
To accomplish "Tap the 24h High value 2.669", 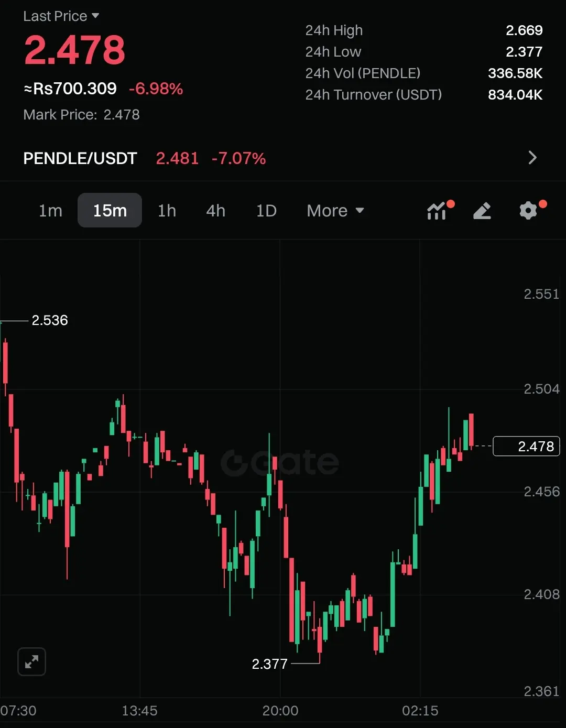I will (524, 30).
